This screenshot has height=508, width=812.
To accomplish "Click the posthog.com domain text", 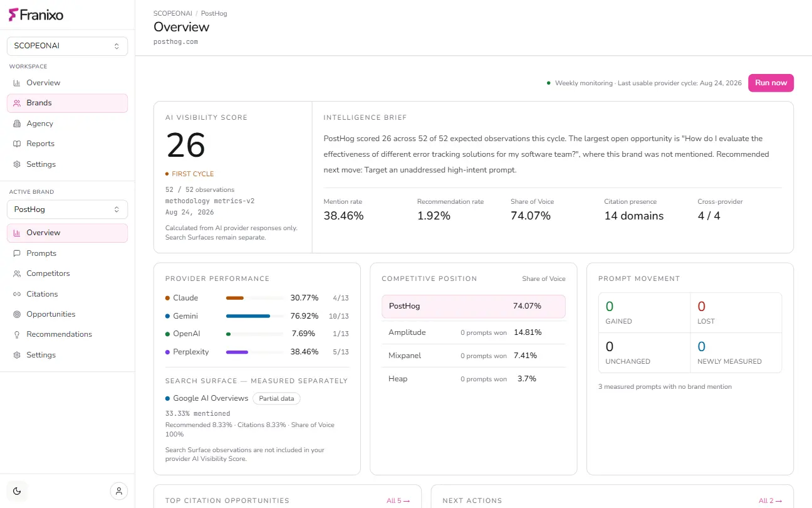I will [175, 42].
